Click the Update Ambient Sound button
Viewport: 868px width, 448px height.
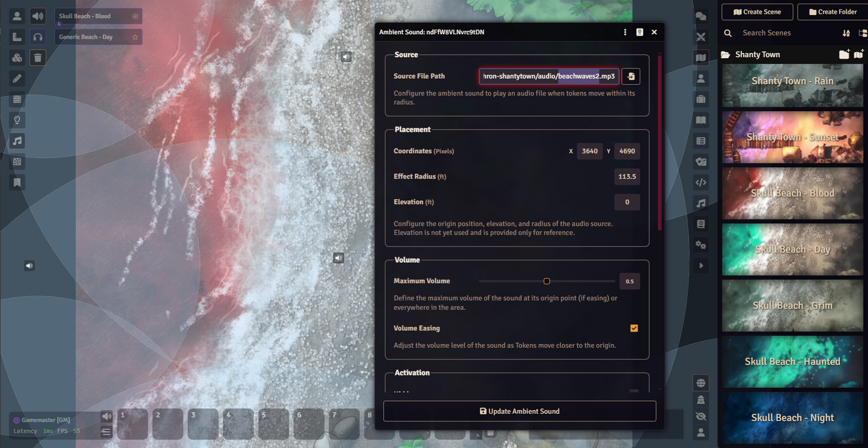(x=520, y=411)
